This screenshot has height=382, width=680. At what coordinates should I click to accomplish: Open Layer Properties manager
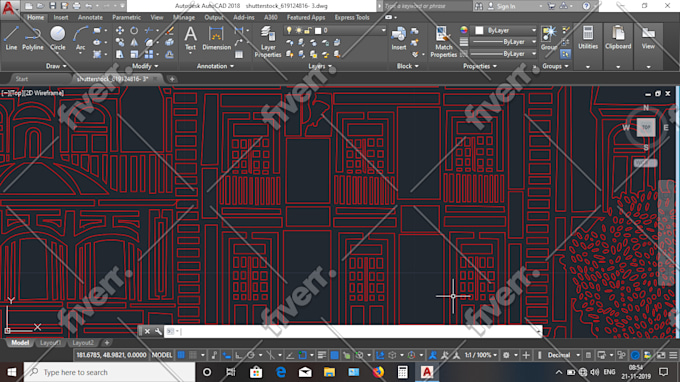pos(268,42)
